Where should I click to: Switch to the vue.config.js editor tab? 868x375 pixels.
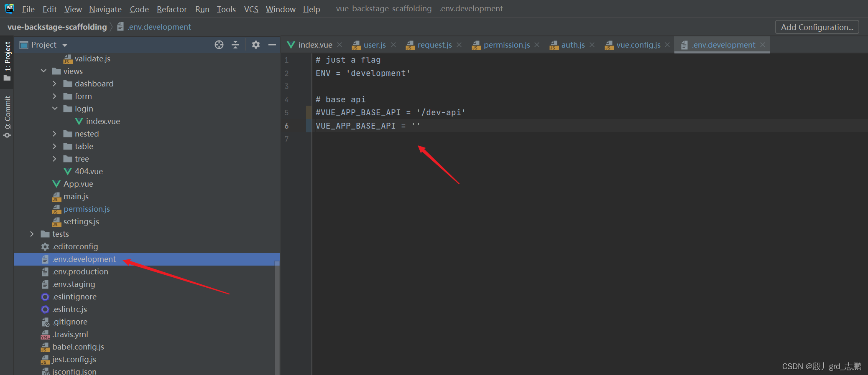638,45
